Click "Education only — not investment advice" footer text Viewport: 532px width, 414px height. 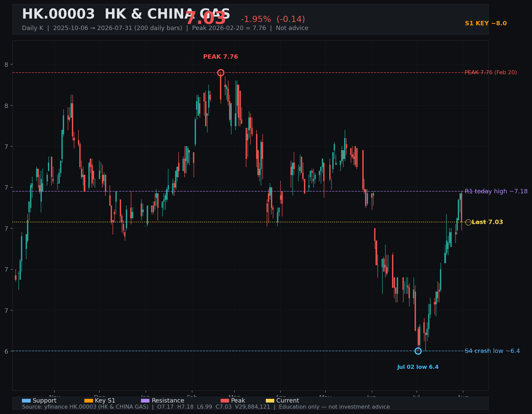click(334, 407)
